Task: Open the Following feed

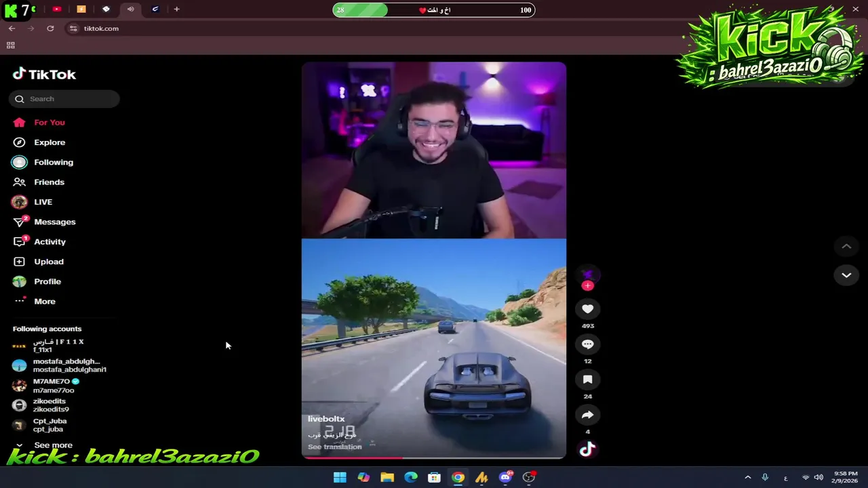Action: 43,162
